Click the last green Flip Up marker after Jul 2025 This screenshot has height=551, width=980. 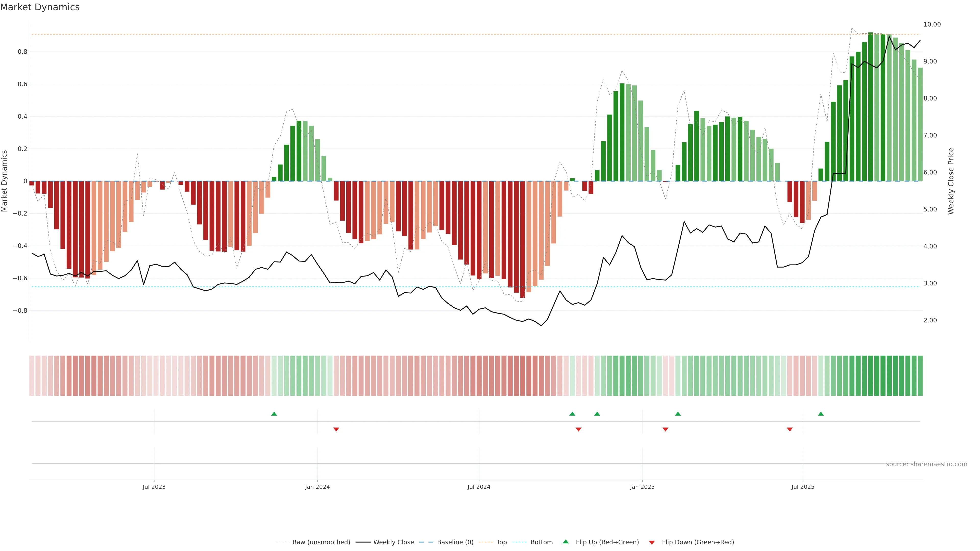click(820, 414)
